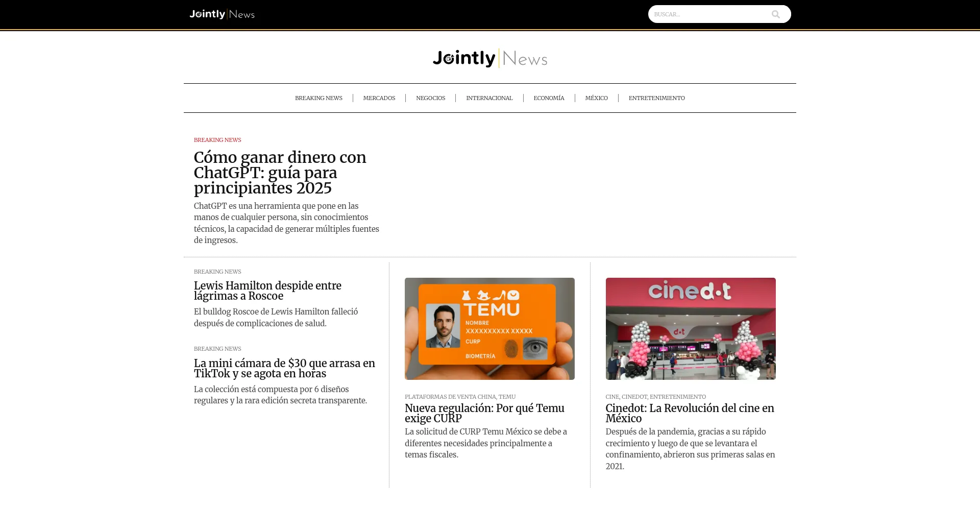Open the $30 mini camera TikTok article
Viewport: 980px width, 507px height.
tap(284, 368)
